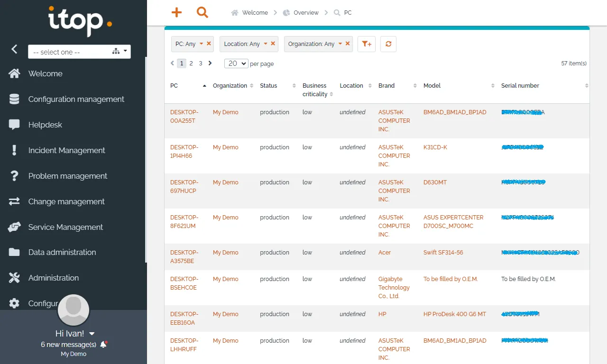This screenshot has height=364, width=607.
Task: Open PC DESKTOP-1PI4H66
Action: (x=184, y=152)
